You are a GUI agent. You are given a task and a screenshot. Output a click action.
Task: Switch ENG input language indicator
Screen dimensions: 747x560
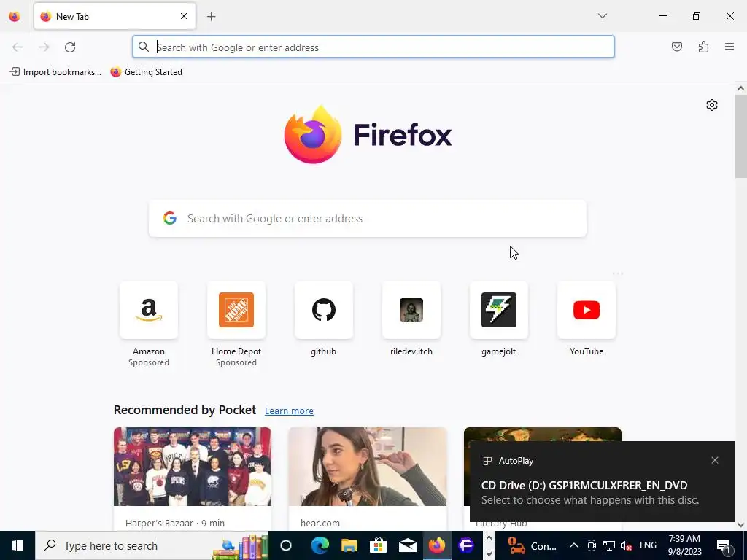click(648, 545)
